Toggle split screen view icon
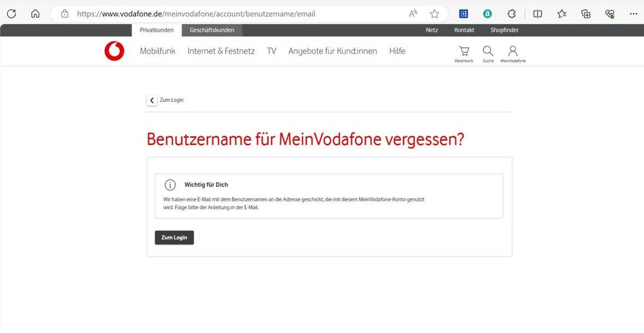Screen dimensions: 644x333 pos(538,14)
